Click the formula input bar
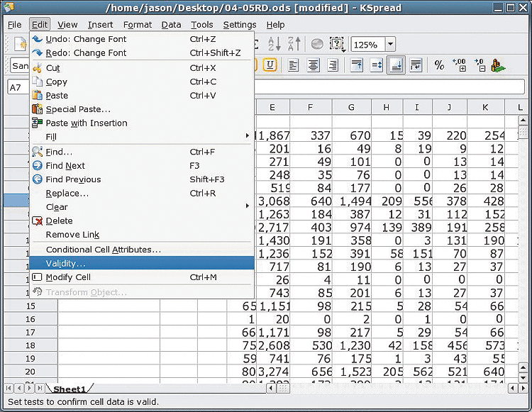532x412 pixels. (389, 87)
